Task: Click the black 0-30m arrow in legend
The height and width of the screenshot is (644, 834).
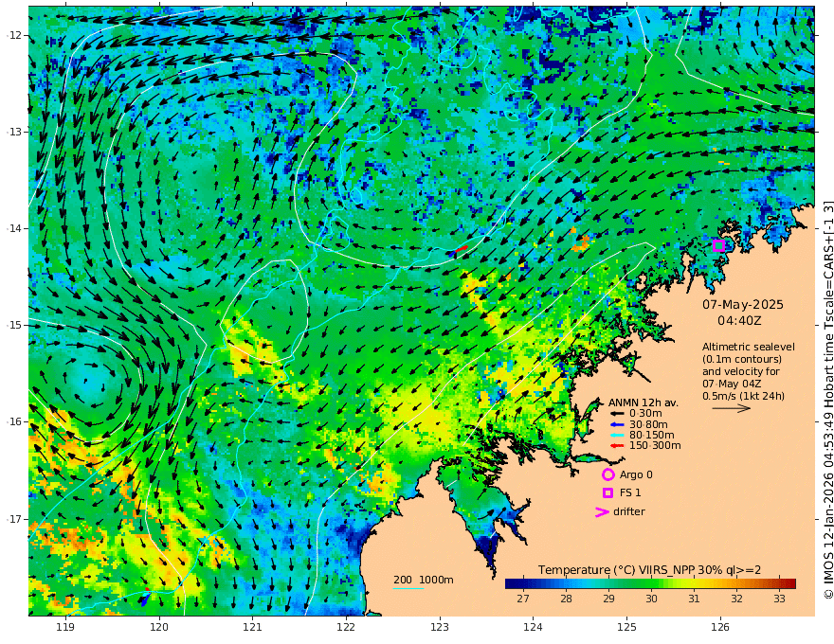Action: point(616,414)
